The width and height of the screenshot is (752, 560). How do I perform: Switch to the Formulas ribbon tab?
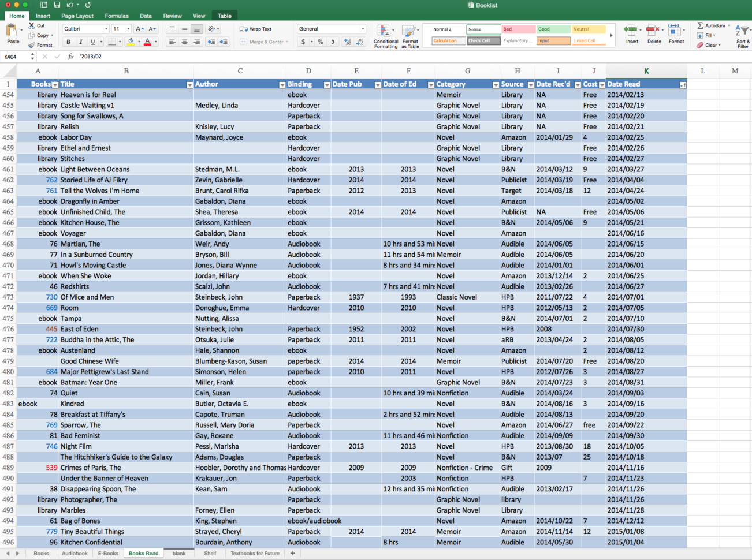118,16
